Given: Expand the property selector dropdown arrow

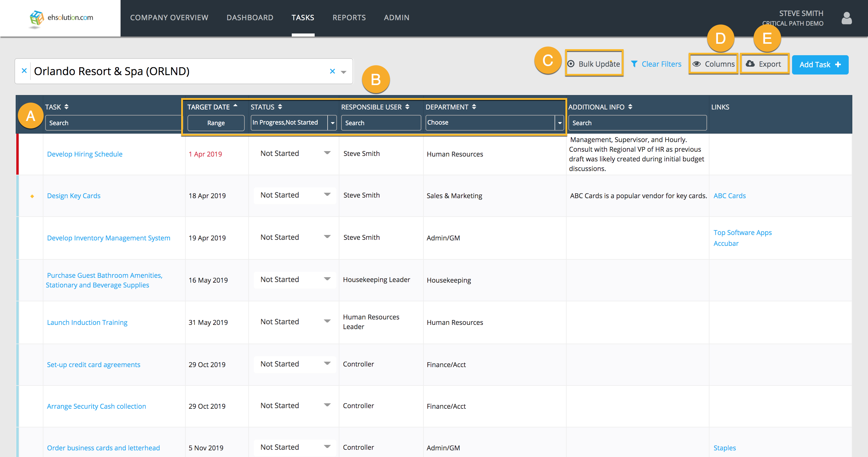Looking at the screenshot, I should click(344, 72).
